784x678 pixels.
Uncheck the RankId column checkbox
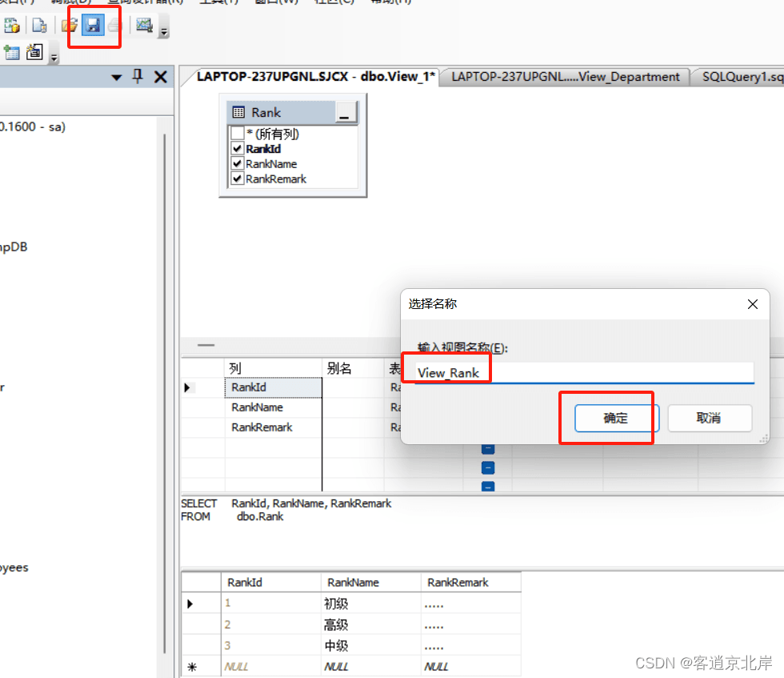point(237,149)
